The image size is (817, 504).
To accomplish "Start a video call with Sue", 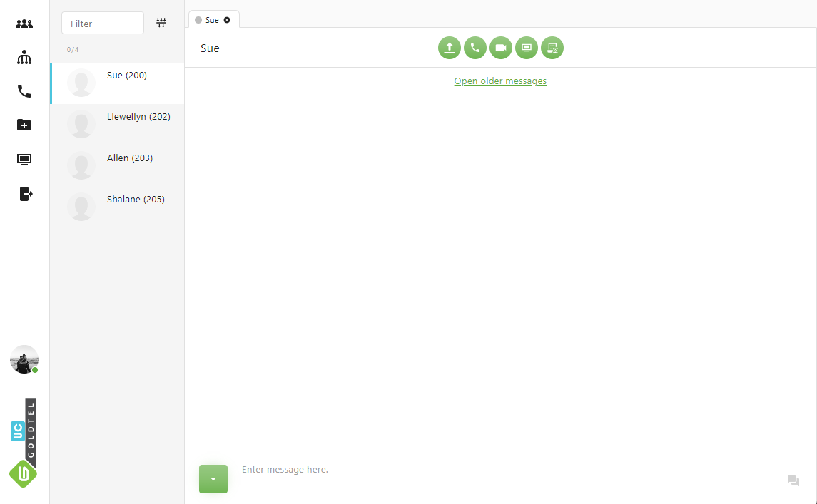I will (501, 48).
